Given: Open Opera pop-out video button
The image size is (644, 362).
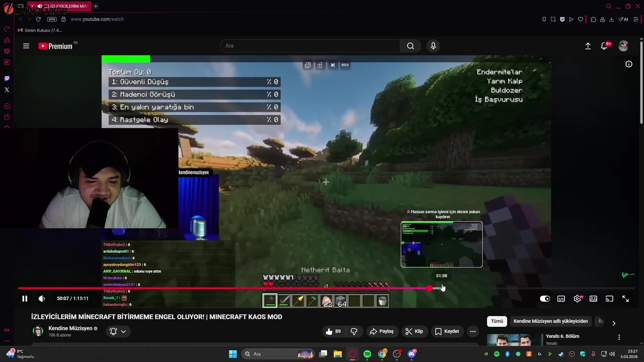Looking at the screenshot, I should click(307, 65).
